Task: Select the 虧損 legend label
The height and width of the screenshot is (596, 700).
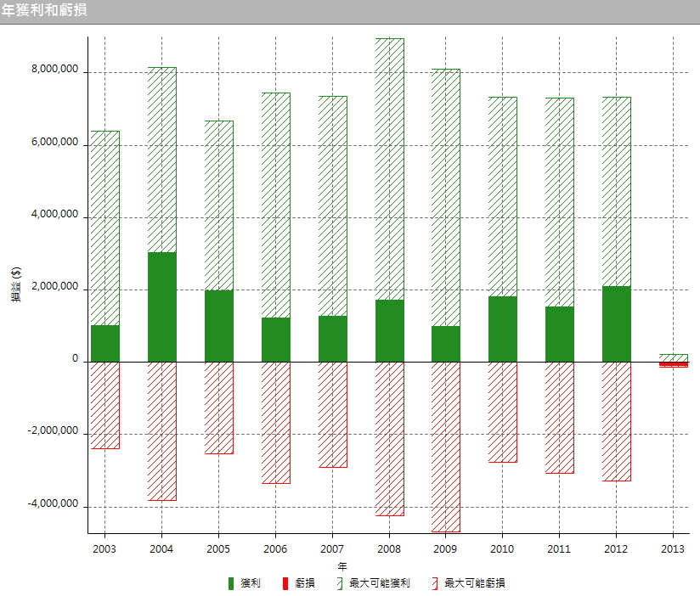Action: click(304, 583)
